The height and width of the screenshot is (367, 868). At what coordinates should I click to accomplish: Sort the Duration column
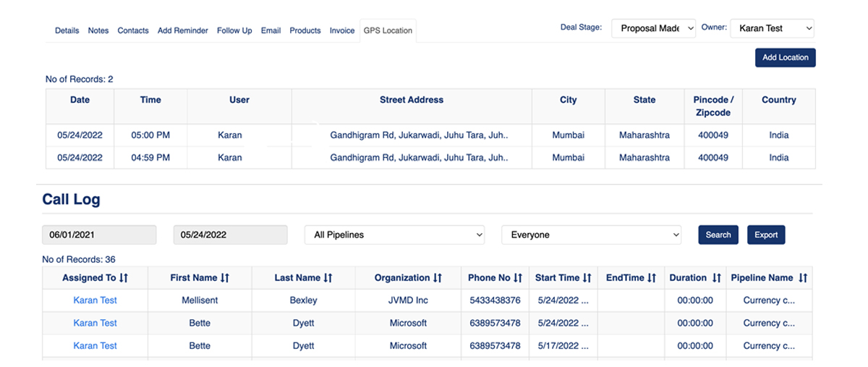click(x=716, y=278)
